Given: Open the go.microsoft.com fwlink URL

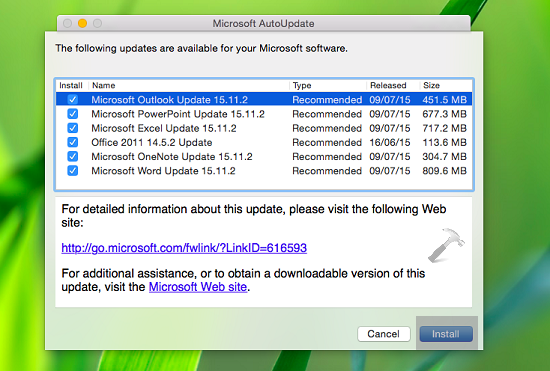Looking at the screenshot, I should point(184,248).
